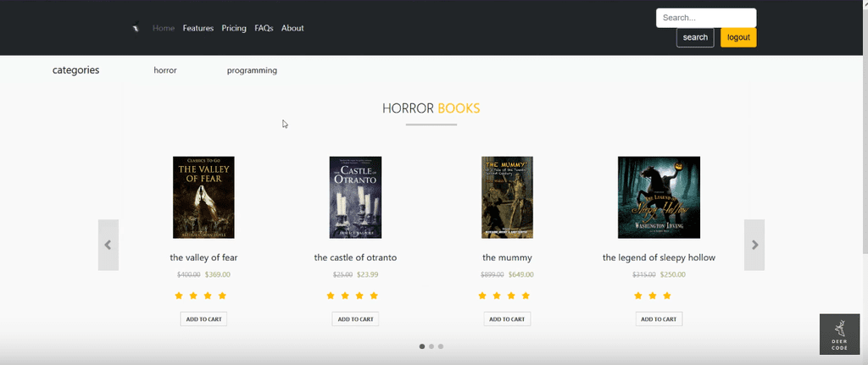
Task: Select the programming category
Action: click(252, 70)
